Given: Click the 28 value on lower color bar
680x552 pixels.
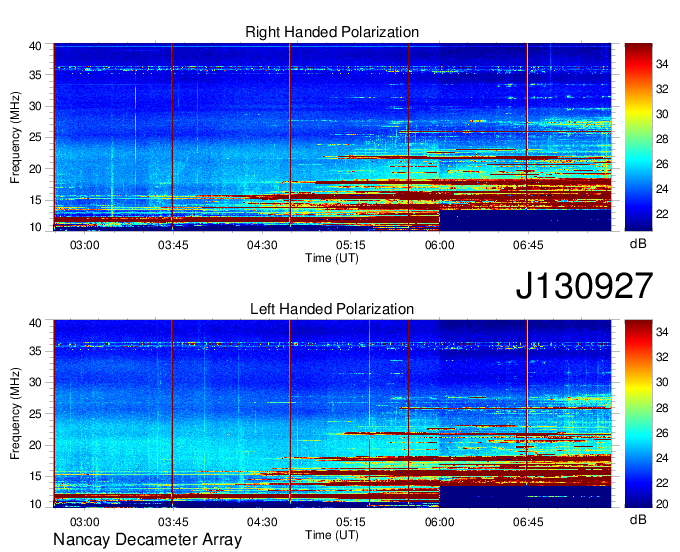Looking at the screenshot, I should point(662,408).
